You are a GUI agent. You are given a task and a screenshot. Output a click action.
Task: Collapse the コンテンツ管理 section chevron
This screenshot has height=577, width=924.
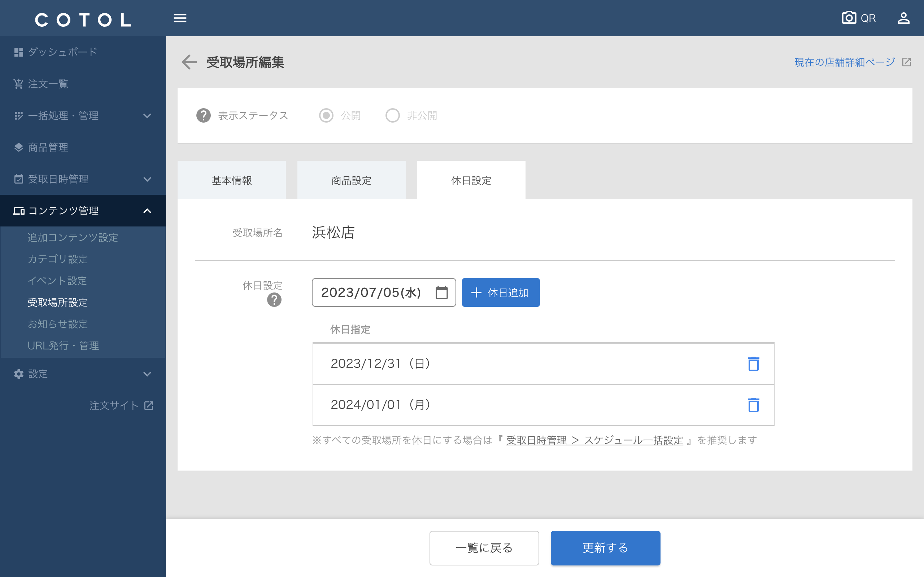[x=148, y=211]
